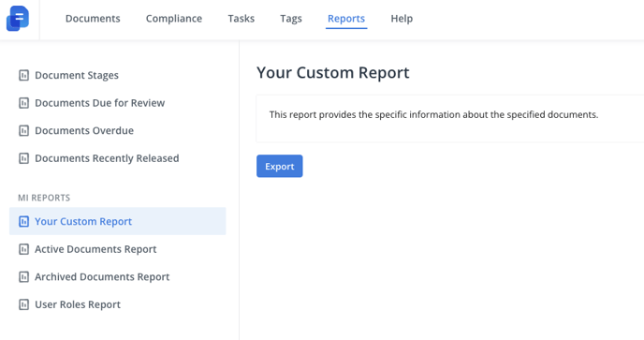Click the blue app logo icon
This screenshot has height=340, width=644.
(18, 19)
